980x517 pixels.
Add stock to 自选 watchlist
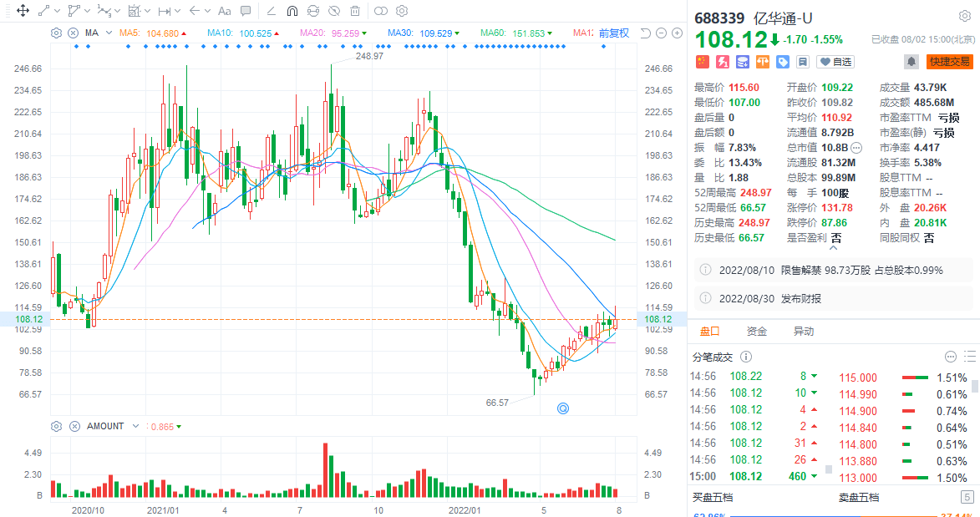(x=835, y=62)
